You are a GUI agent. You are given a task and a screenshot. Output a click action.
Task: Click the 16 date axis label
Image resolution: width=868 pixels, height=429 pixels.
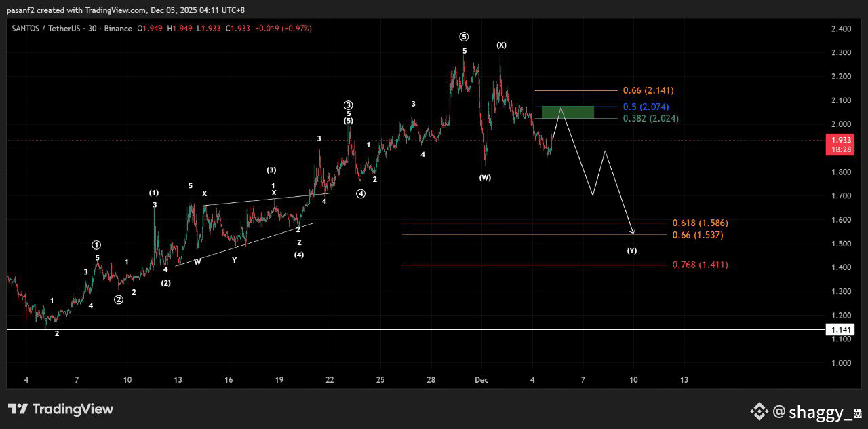pos(229,379)
